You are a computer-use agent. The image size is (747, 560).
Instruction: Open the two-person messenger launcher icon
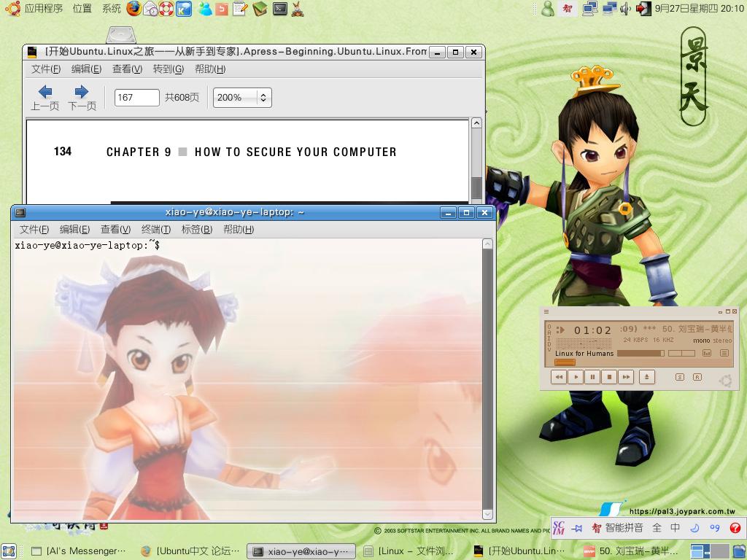(x=205, y=9)
